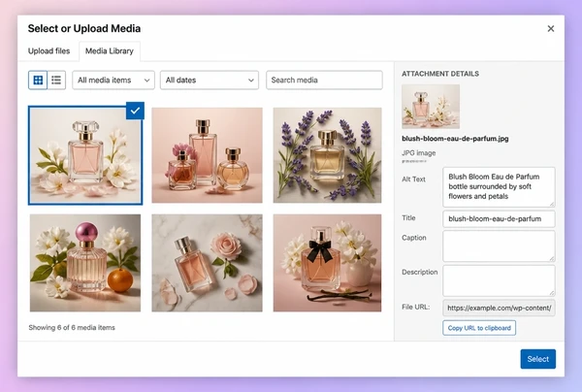Screen dimensions: 582x392
Task: Click the 'Select or Upload Media' title
Action: coord(84,28)
